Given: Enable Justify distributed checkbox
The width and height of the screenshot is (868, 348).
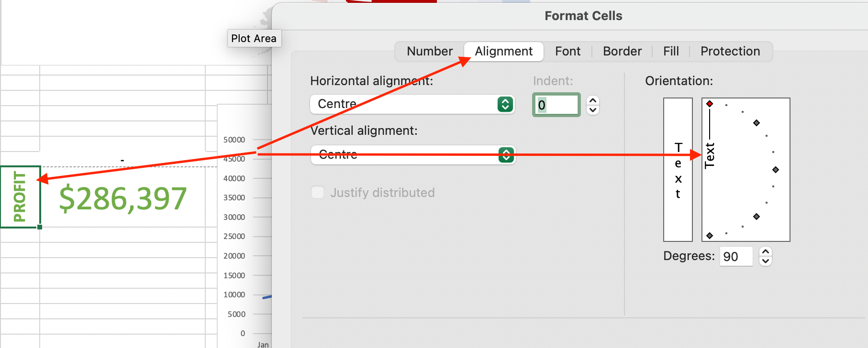Looking at the screenshot, I should [x=318, y=193].
